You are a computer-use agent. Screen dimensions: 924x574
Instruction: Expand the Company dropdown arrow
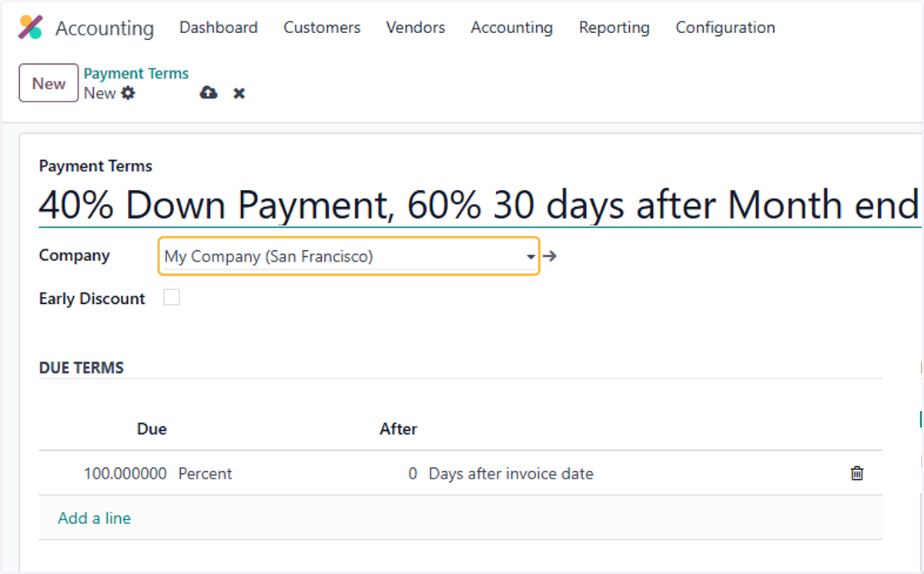point(531,257)
